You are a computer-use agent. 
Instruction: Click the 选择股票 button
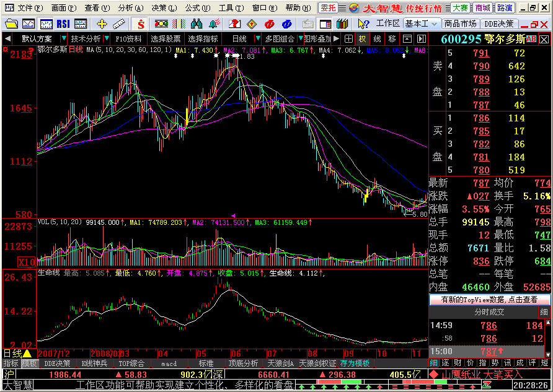pos(166,39)
